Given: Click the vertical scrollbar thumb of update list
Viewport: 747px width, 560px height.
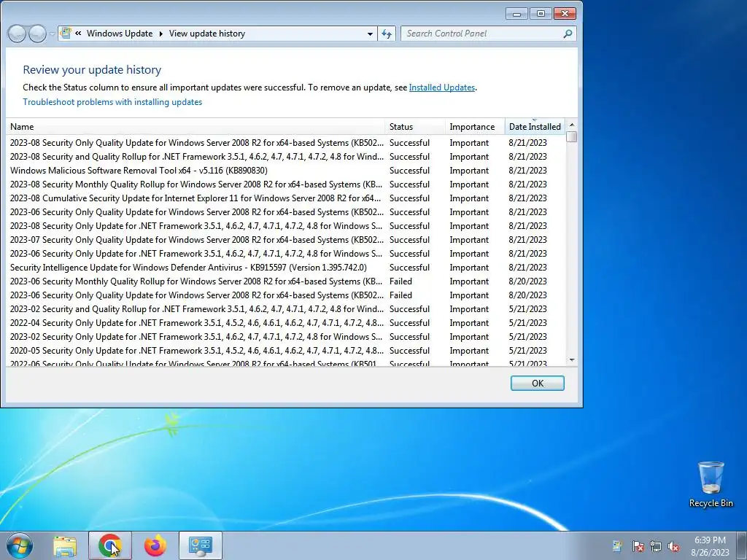Looking at the screenshot, I should point(572,136).
